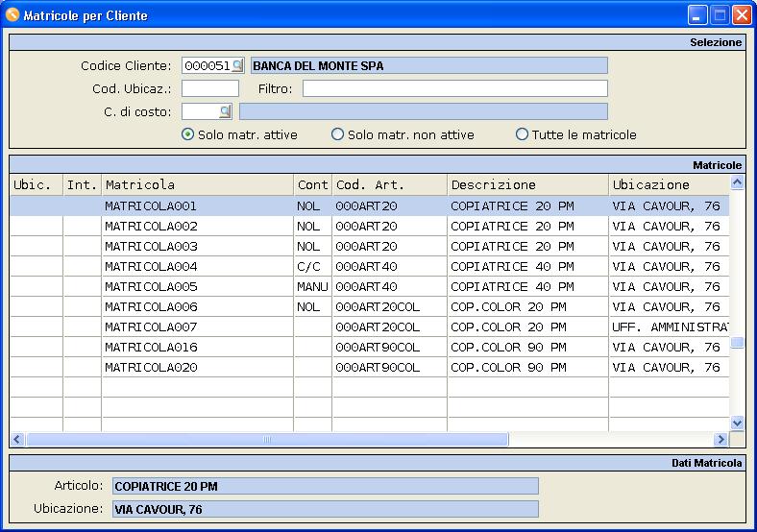Screen dimensions: 757x532
Task: Click the Articolo field COPIATRICE 20 PM
Action: 326,486
